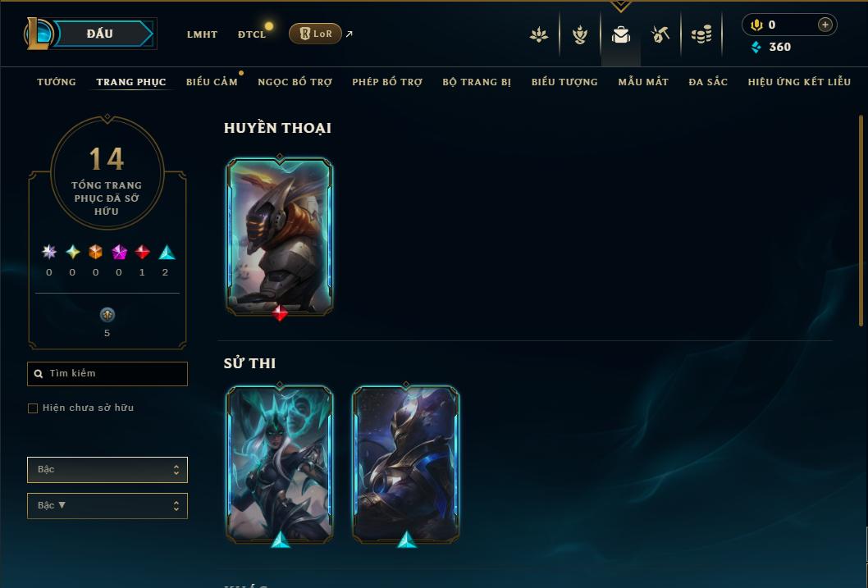Click the crest Clash icon
Screen dimensions: 868x588
point(579,34)
